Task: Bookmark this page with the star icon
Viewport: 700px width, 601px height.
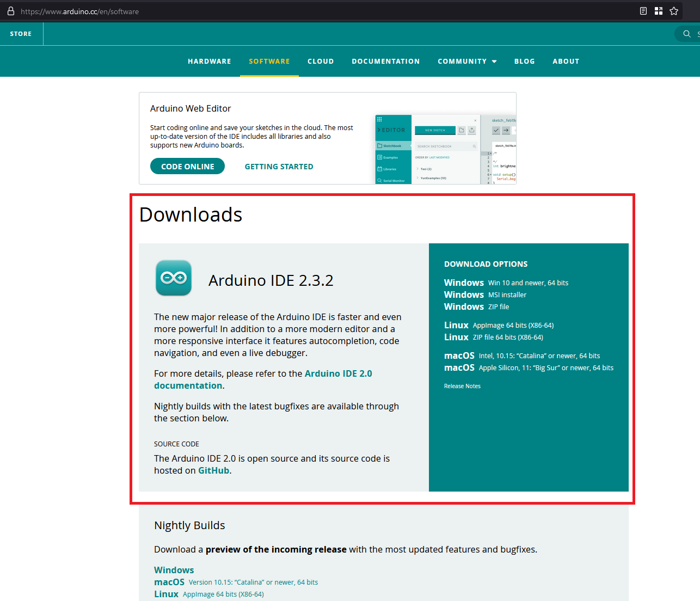Action: pyautogui.click(x=674, y=11)
